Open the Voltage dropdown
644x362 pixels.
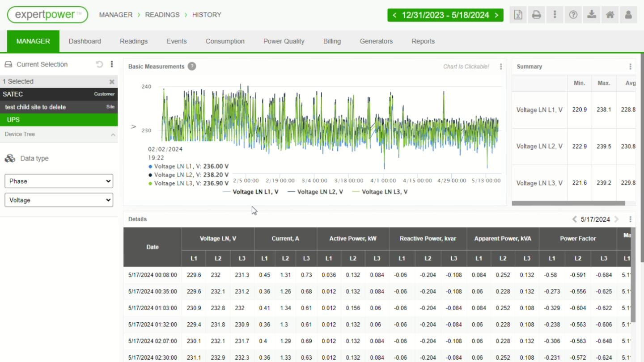[x=59, y=200]
